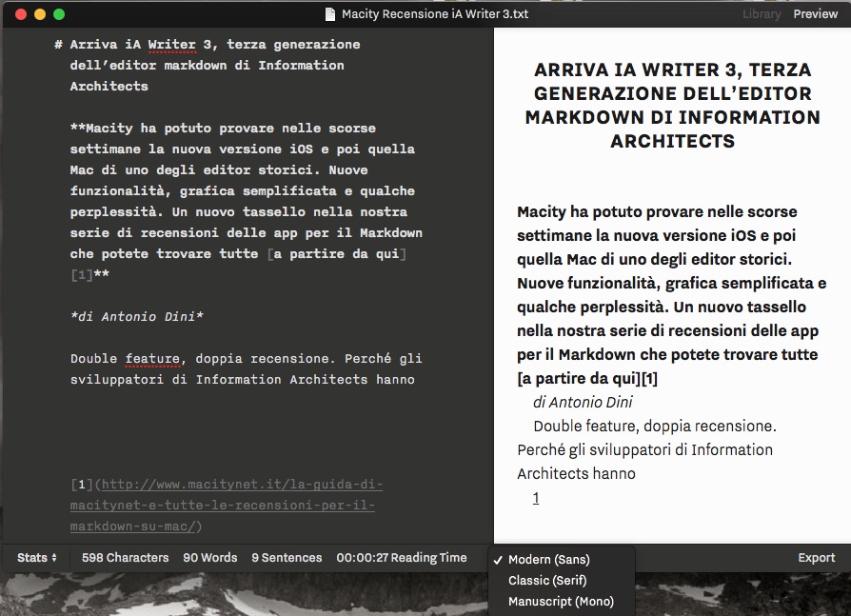The width and height of the screenshot is (851, 616).
Task: Open the Stats dropdown in the status bar
Action: (36, 557)
